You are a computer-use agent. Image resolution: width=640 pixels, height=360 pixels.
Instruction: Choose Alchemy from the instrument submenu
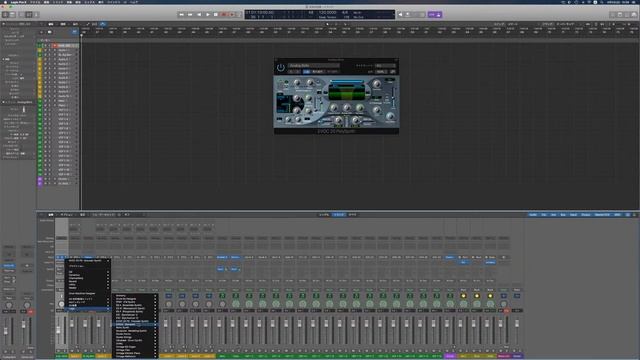135,296
